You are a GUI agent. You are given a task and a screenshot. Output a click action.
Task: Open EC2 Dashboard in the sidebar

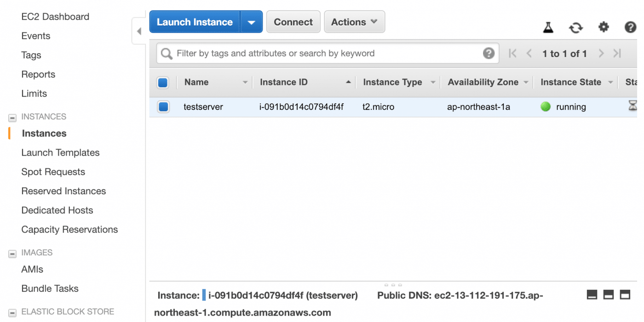(55, 17)
